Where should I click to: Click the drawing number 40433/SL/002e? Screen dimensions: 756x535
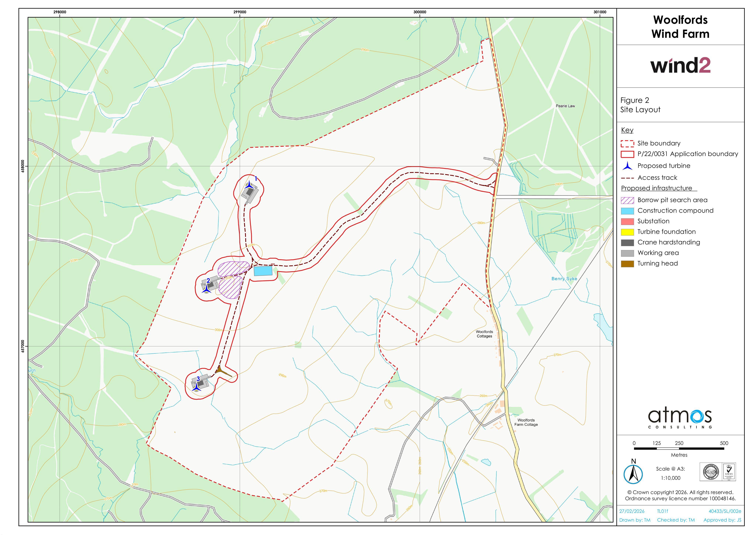point(725,511)
